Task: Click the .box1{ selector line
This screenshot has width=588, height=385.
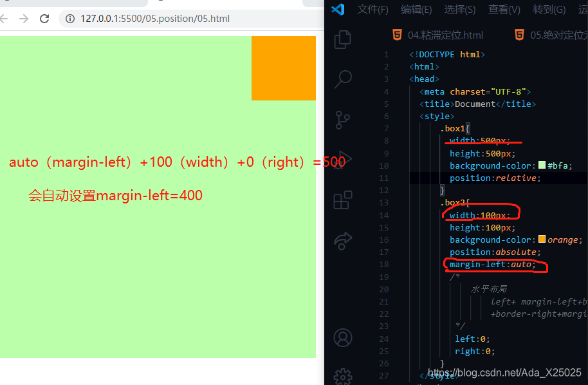Action: (x=455, y=128)
